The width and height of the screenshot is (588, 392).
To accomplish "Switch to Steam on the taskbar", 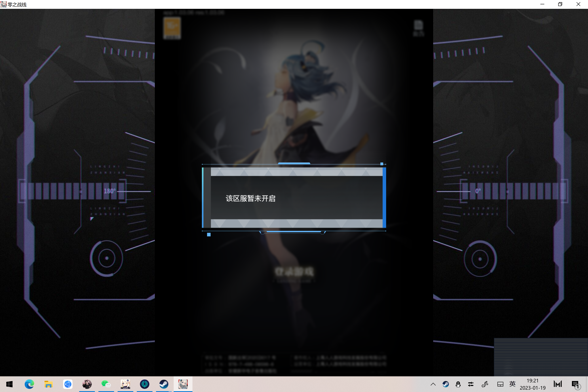I will [x=164, y=384].
